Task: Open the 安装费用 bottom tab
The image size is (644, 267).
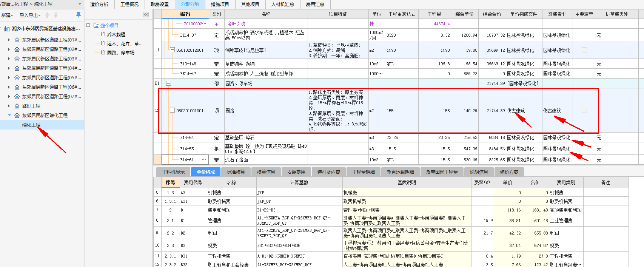Action: tap(296, 172)
